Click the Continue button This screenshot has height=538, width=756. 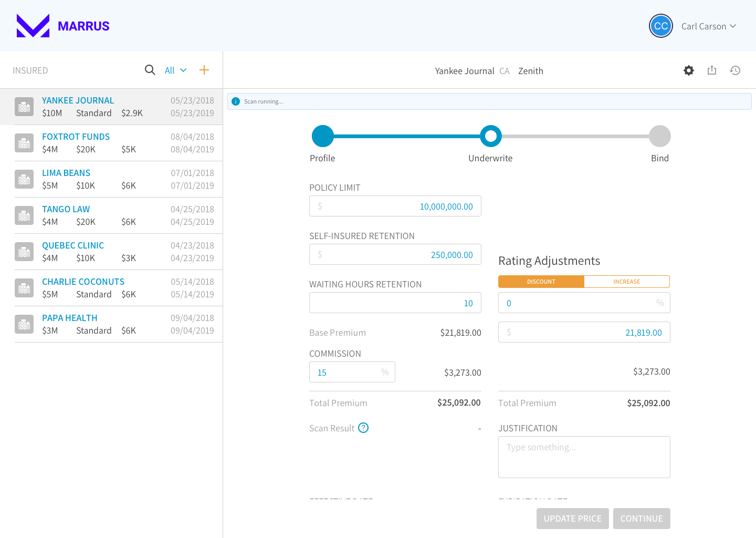click(642, 519)
